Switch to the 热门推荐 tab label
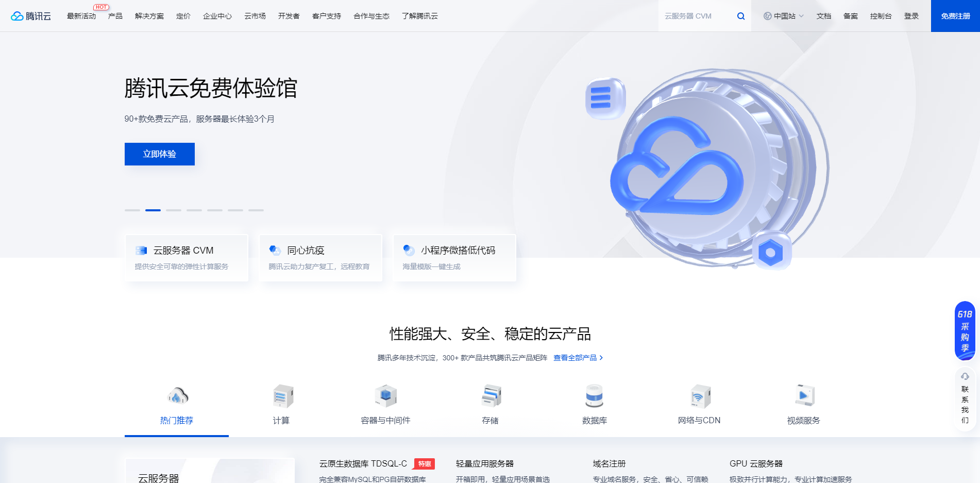 177,421
